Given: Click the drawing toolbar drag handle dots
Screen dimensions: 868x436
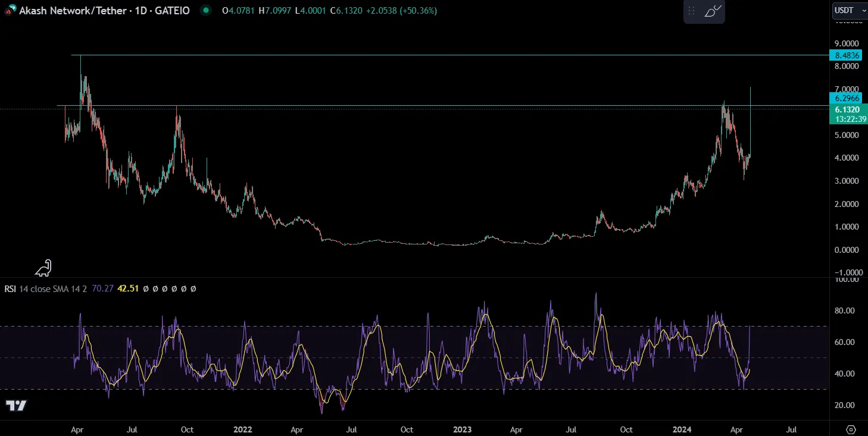Looking at the screenshot, I should tap(691, 11).
